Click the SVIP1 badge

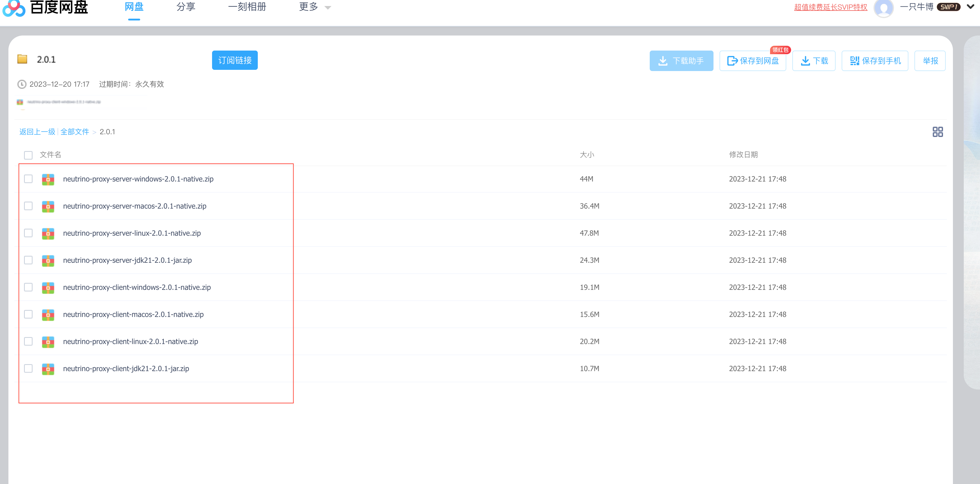click(x=949, y=7)
